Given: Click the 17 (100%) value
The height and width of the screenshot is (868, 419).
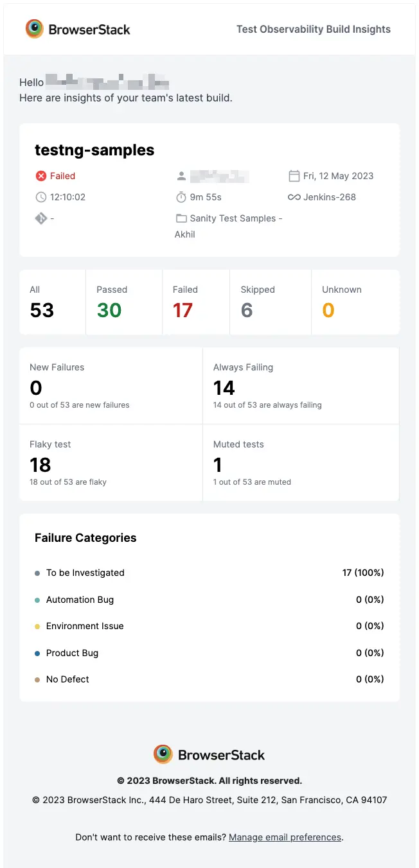Looking at the screenshot, I should click(x=363, y=573).
